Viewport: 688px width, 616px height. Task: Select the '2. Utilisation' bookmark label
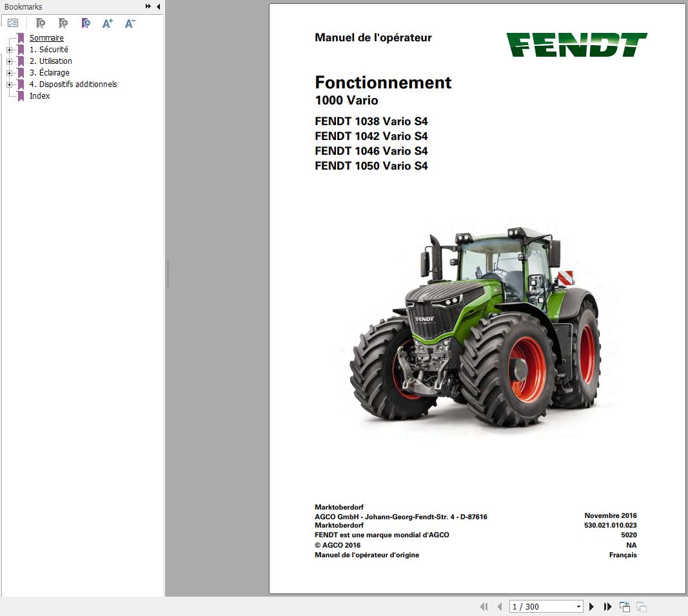[50, 61]
